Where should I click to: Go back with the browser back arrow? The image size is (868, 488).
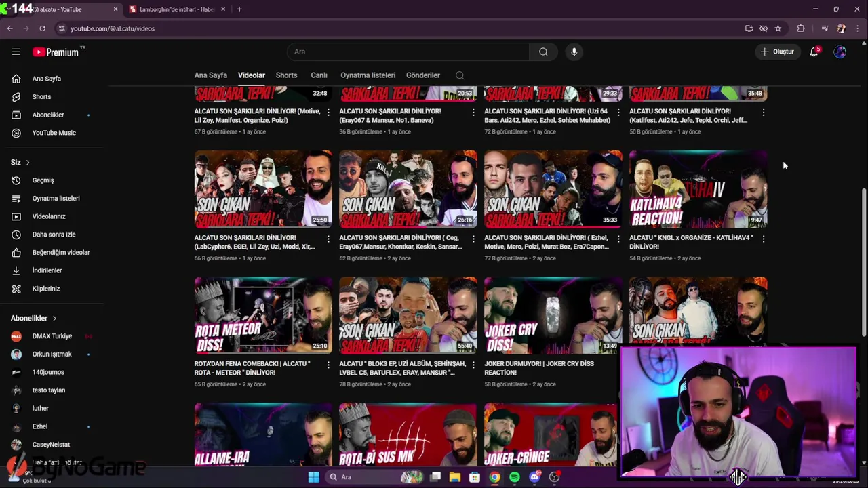coord(9,28)
